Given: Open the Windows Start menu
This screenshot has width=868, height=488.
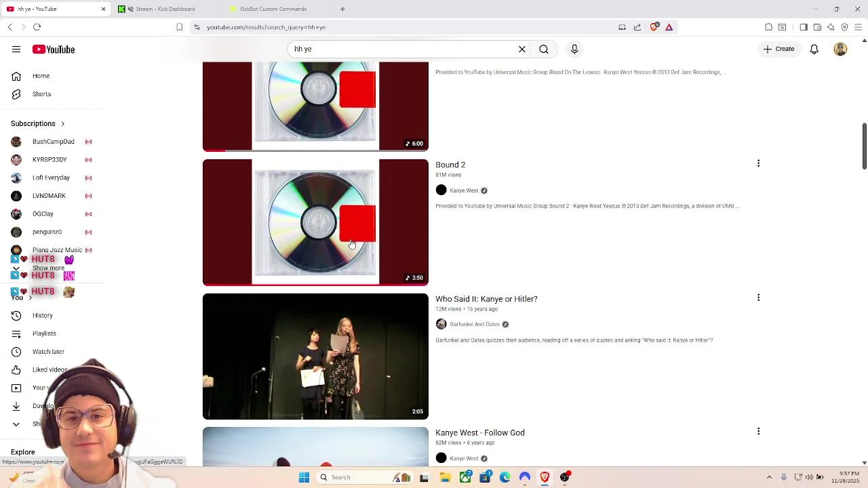Looking at the screenshot, I should 304,477.
